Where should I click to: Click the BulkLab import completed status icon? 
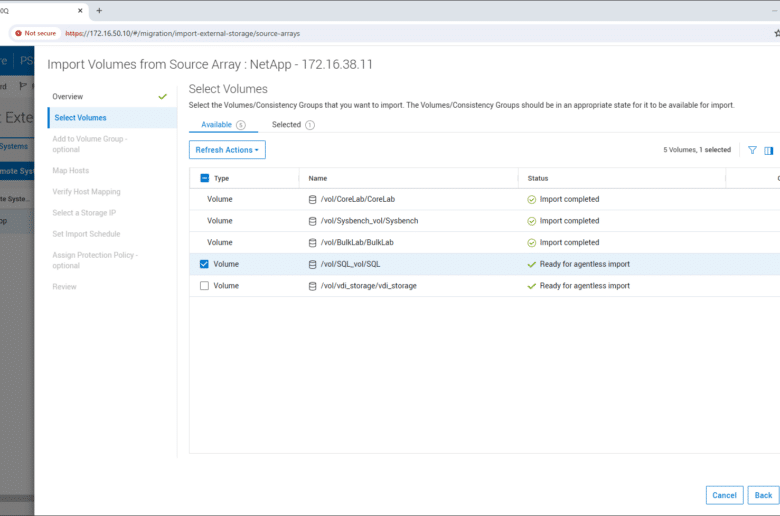pos(531,243)
